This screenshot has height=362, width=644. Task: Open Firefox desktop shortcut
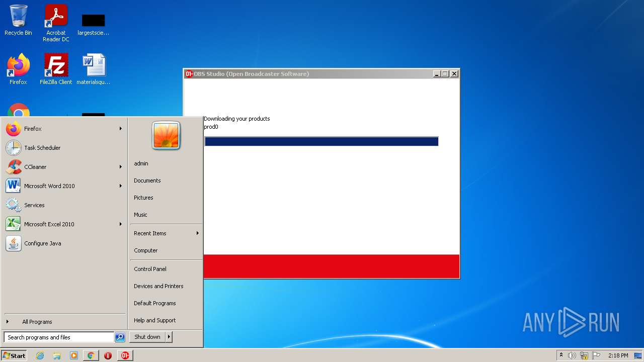[x=18, y=69]
